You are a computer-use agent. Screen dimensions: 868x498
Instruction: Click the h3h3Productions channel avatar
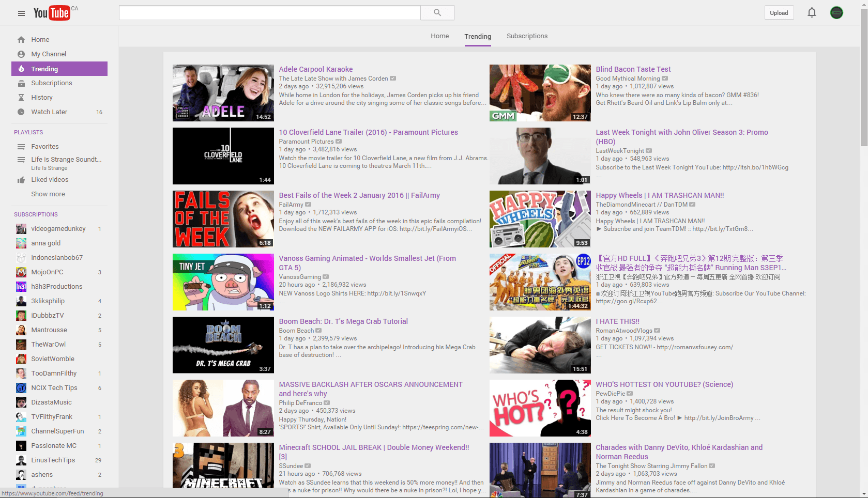click(x=21, y=287)
